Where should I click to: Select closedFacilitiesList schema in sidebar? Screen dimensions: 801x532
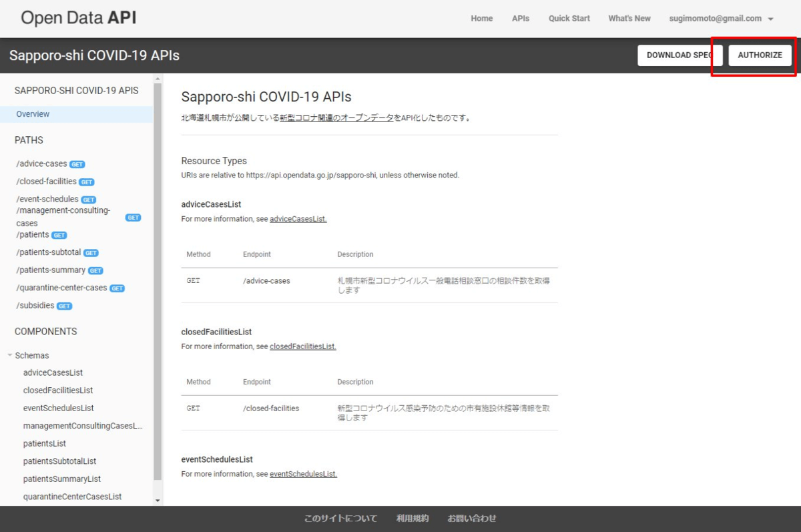[x=58, y=390]
